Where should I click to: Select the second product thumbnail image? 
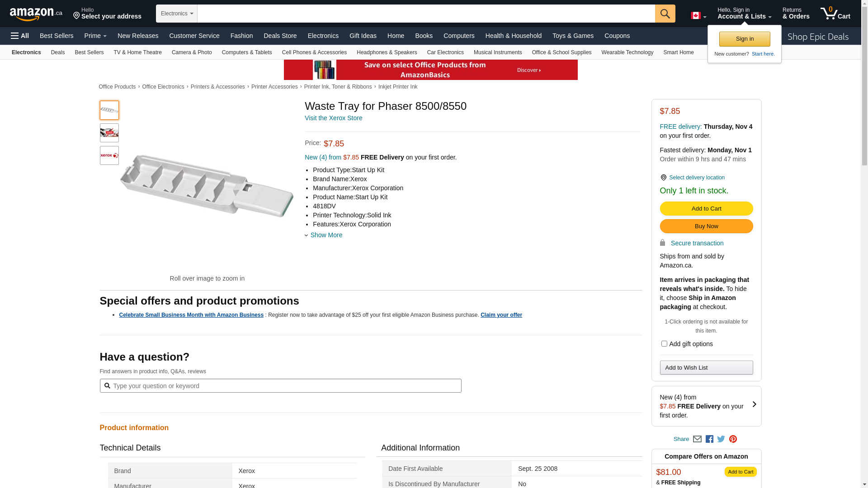coord(109,133)
